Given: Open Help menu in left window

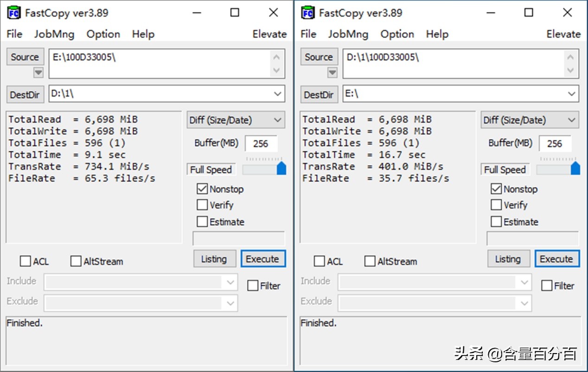Looking at the screenshot, I should tap(143, 34).
